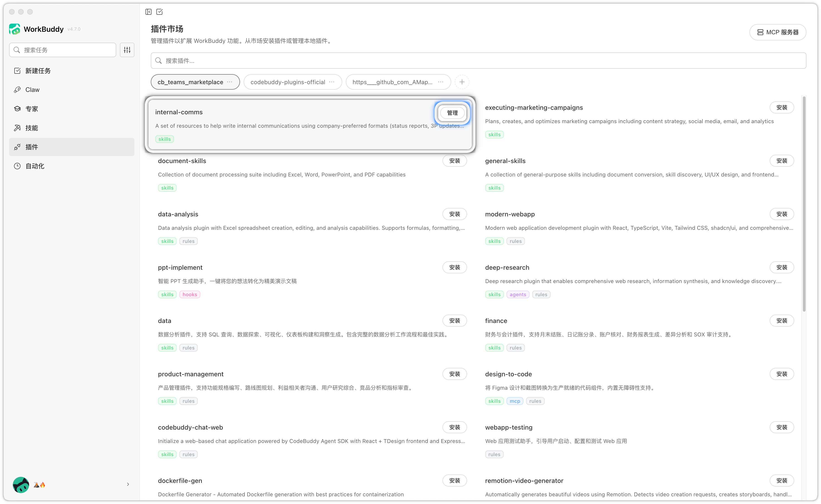The image size is (821, 504).
Task: Switch to https___github_com_AMap marketplace tab
Action: tap(392, 82)
